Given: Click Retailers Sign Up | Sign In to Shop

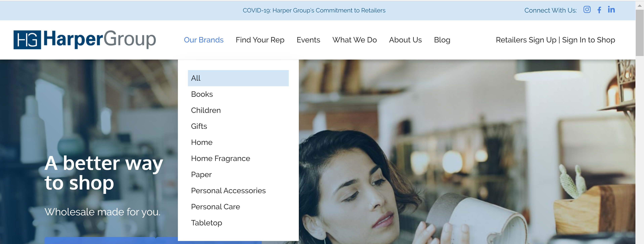Looking at the screenshot, I should pyautogui.click(x=555, y=40).
